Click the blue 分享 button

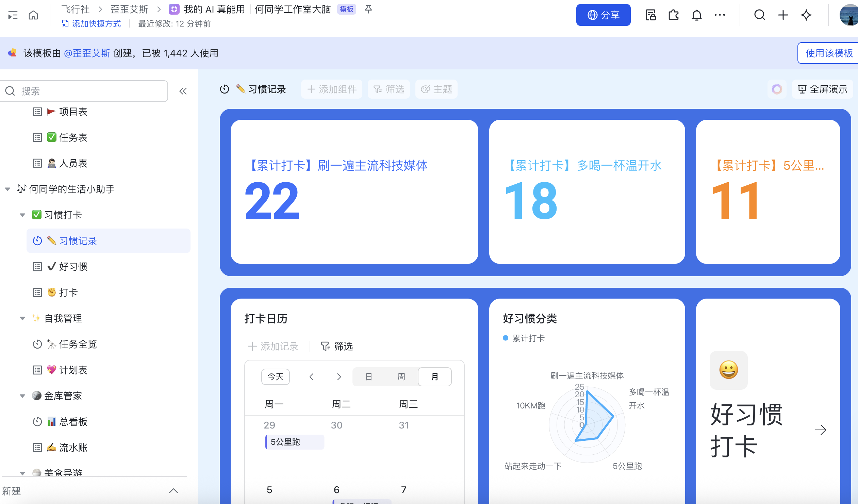[603, 15]
